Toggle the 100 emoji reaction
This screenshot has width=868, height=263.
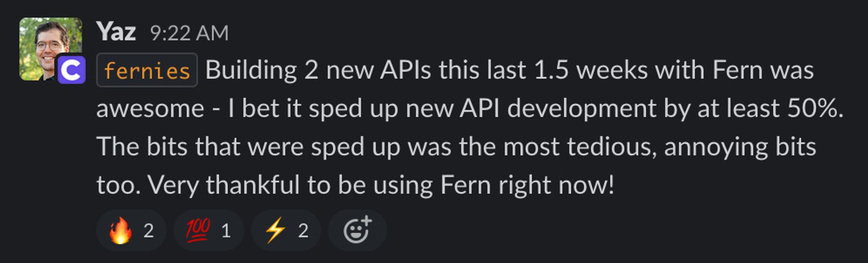coord(208,230)
